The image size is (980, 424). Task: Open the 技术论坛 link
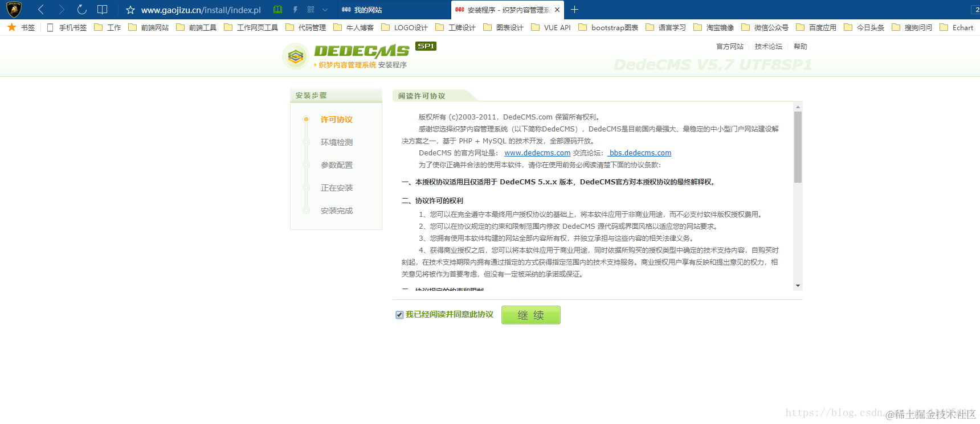[x=769, y=47]
